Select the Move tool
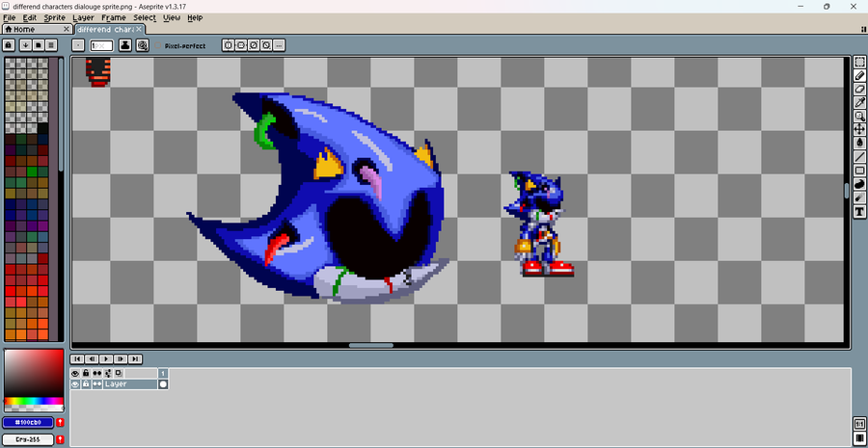This screenshot has width=868, height=448. tap(859, 129)
